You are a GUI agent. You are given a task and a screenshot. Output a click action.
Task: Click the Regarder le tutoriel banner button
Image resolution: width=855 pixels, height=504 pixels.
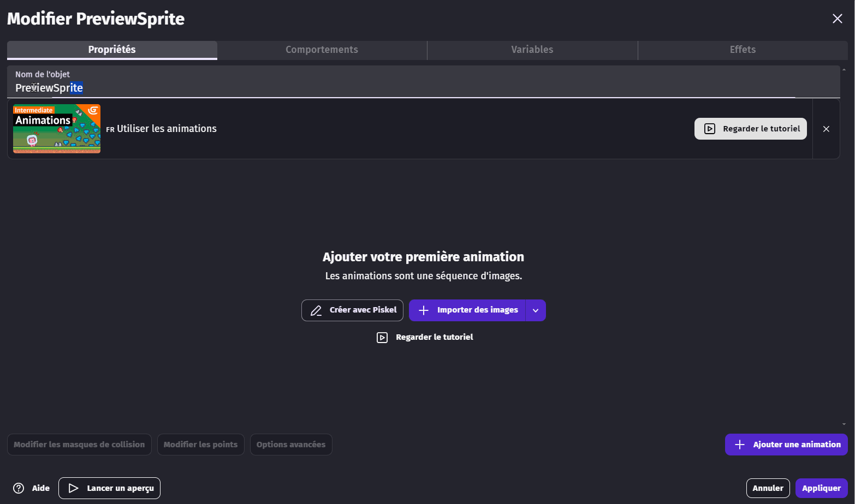coord(750,129)
